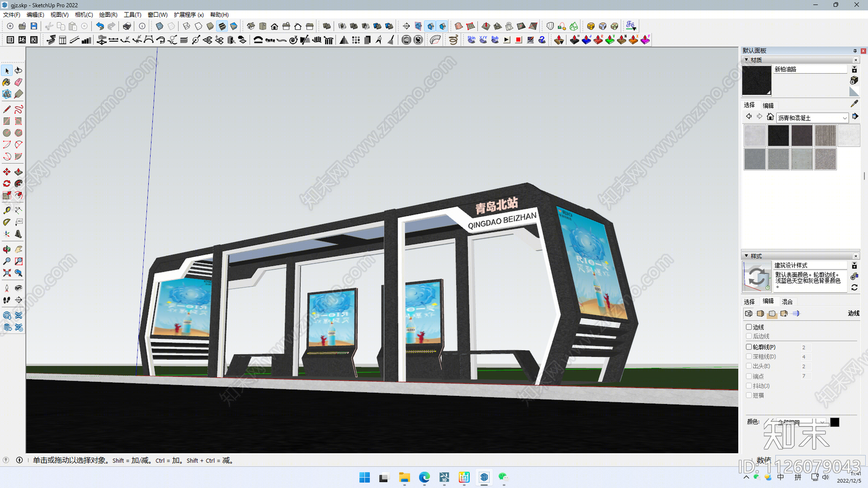Pick the material eyedropper sample tool
The image size is (868, 488).
pyautogui.click(x=854, y=104)
